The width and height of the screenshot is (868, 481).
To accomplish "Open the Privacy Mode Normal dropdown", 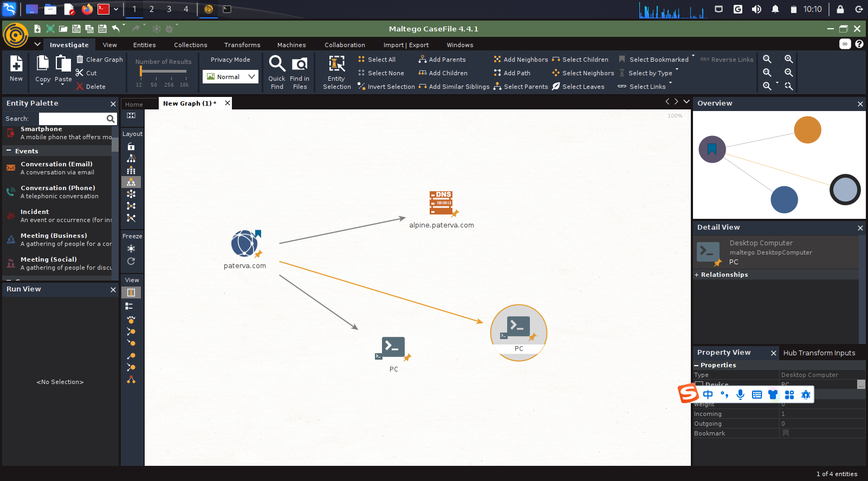I will click(x=231, y=76).
